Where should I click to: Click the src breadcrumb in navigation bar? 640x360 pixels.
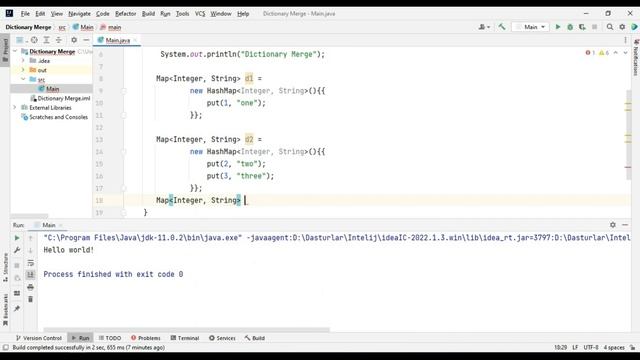(62, 27)
